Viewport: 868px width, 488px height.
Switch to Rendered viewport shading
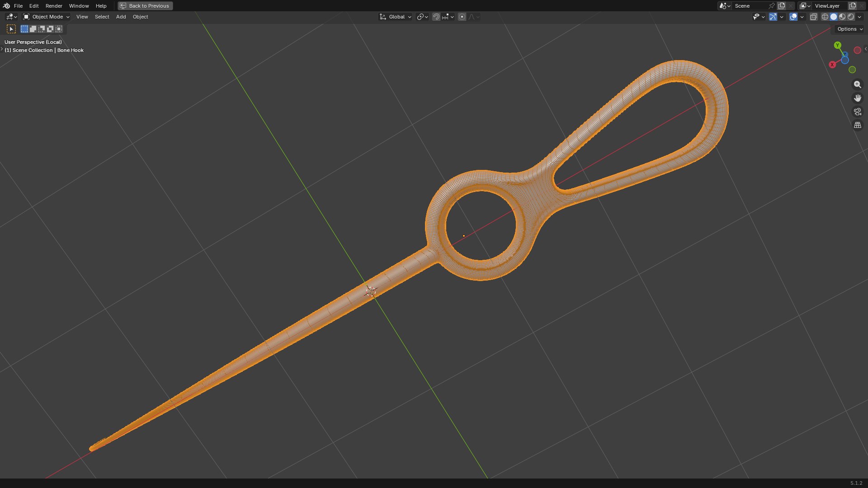(851, 17)
